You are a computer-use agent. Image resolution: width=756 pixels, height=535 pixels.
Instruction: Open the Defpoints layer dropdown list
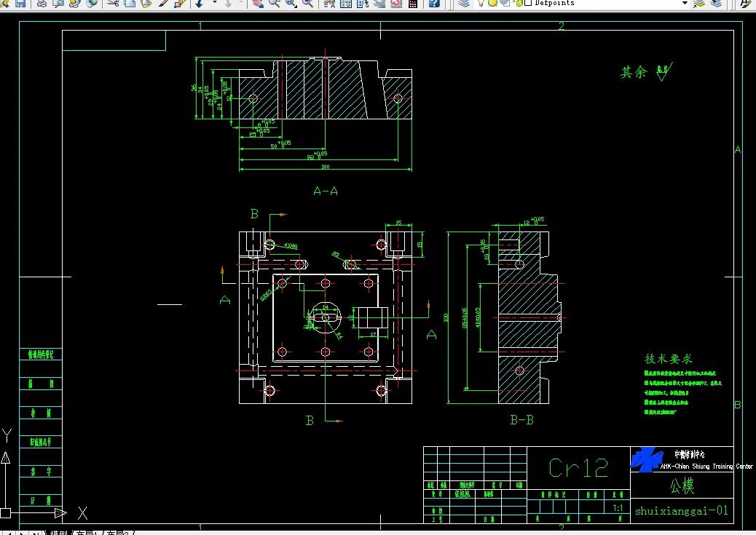tap(685, 3)
